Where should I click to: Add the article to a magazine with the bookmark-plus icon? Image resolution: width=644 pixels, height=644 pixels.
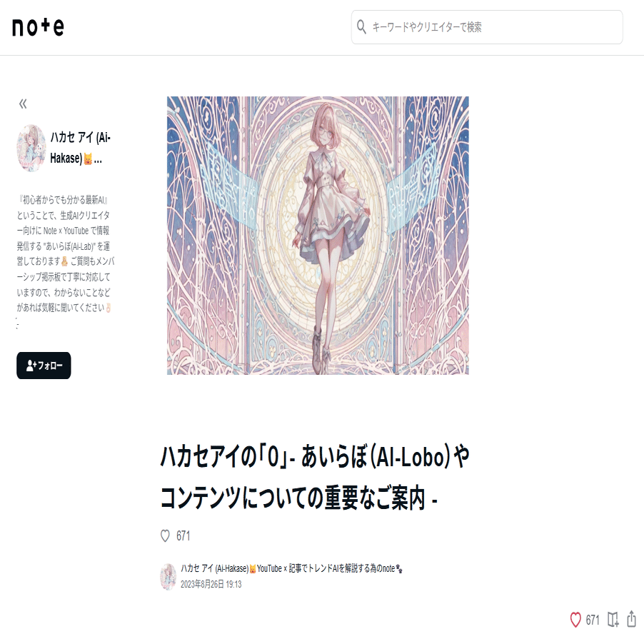[x=613, y=620]
